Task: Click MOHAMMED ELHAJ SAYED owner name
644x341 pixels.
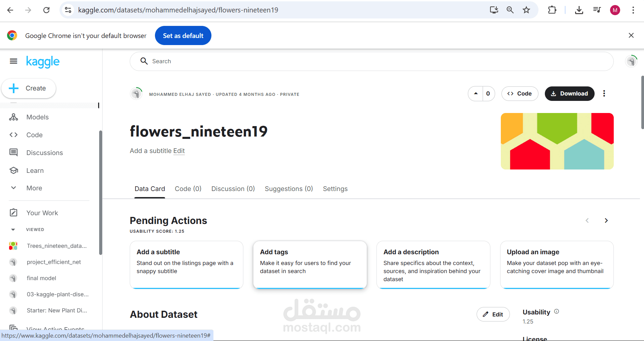Action: 180,94
